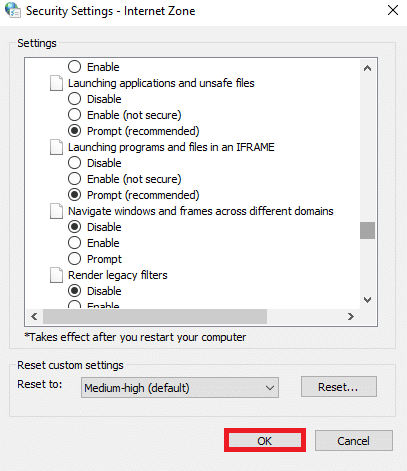
Task: Click the Render legacy filters page icon
Action: [56, 275]
